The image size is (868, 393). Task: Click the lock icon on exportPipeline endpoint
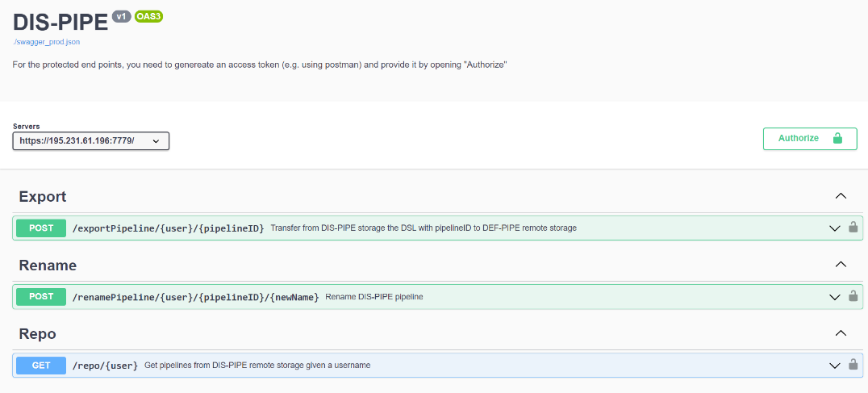click(853, 227)
